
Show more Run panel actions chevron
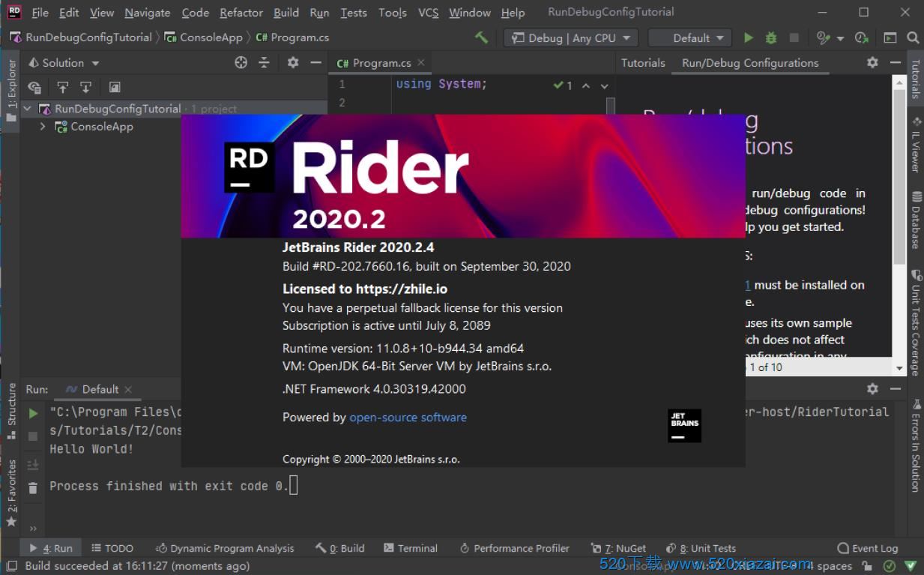(33, 529)
